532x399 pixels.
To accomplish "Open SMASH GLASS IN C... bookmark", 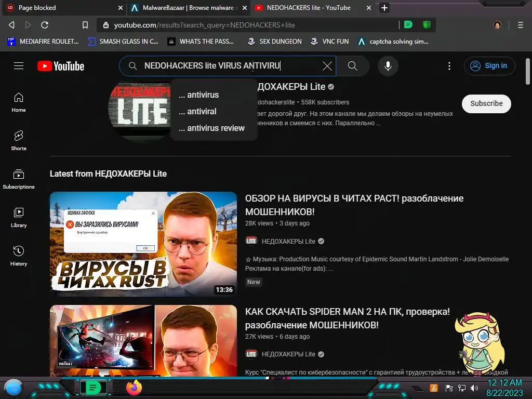I will click(123, 42).
